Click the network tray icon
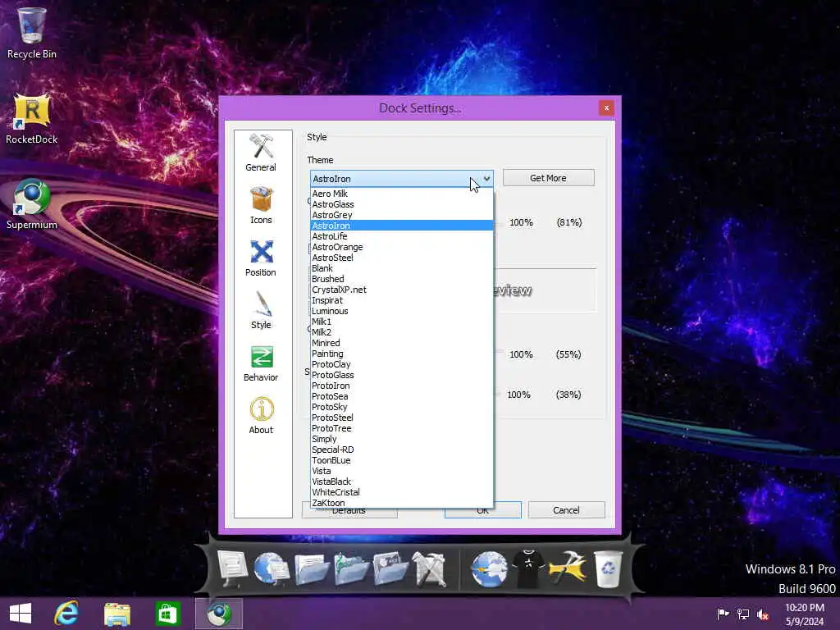Viewport: 840px width, 630px height. coord(743,614)
